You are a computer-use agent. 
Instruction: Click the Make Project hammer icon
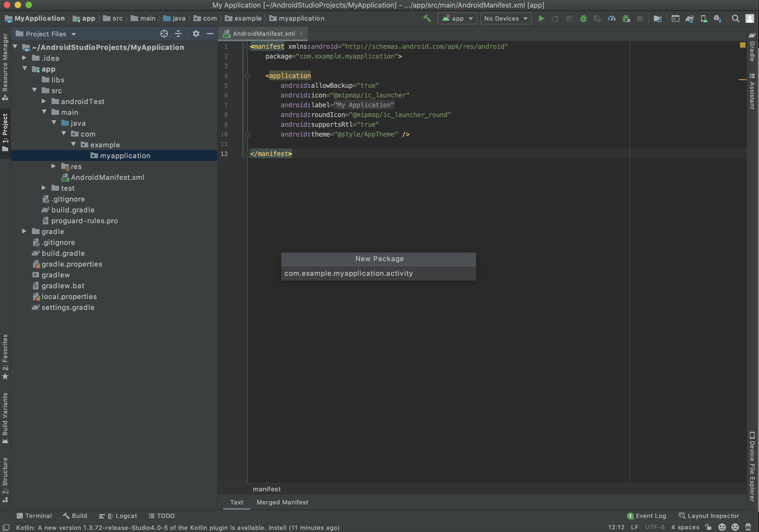tap(427, 18)
